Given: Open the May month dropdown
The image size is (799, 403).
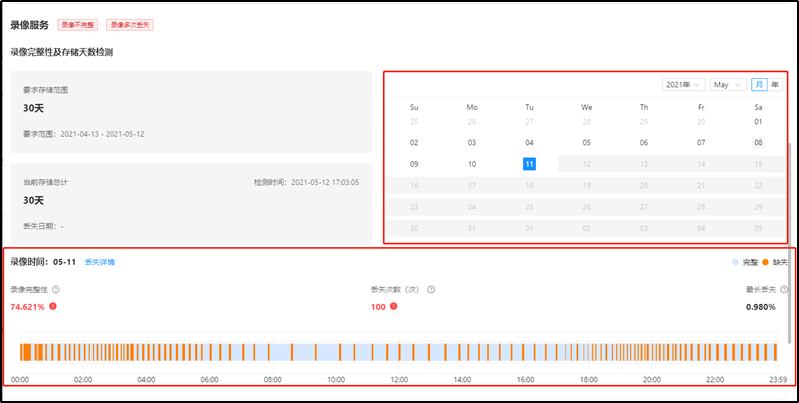Looking at the screenshot, I should pyautogui.click(x=727, y=85).
